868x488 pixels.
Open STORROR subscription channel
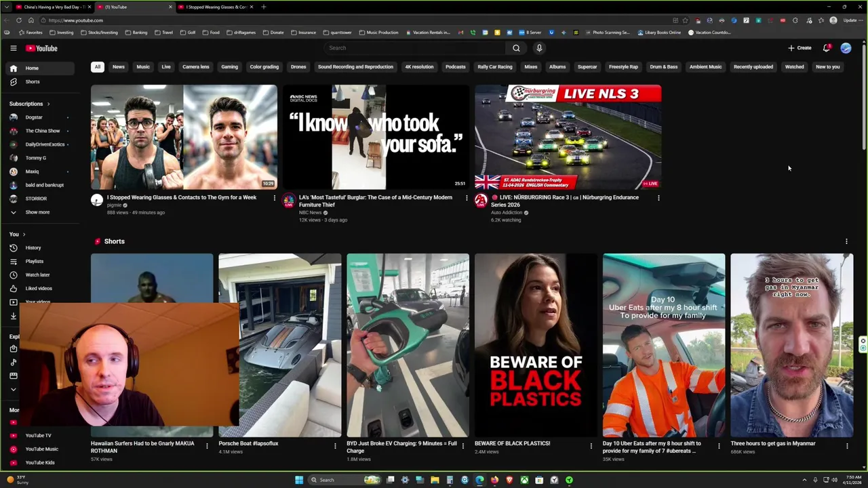click(41, 199)
